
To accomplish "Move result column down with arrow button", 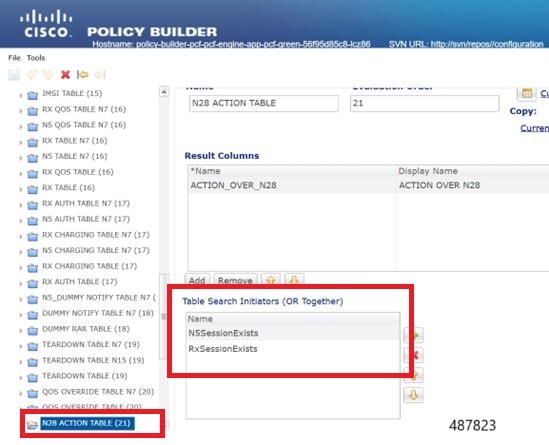I will tap(294, 280).
